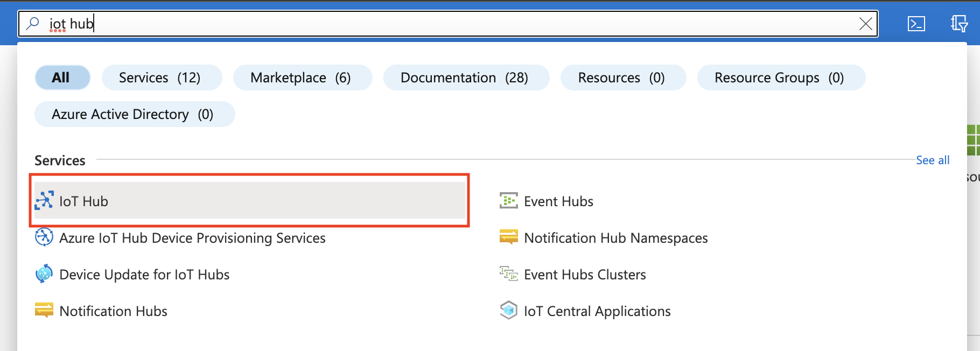Click the Device Update for IoT Hubs icon
The height and width of the screenshot is (351, 980).
point(44,273)
